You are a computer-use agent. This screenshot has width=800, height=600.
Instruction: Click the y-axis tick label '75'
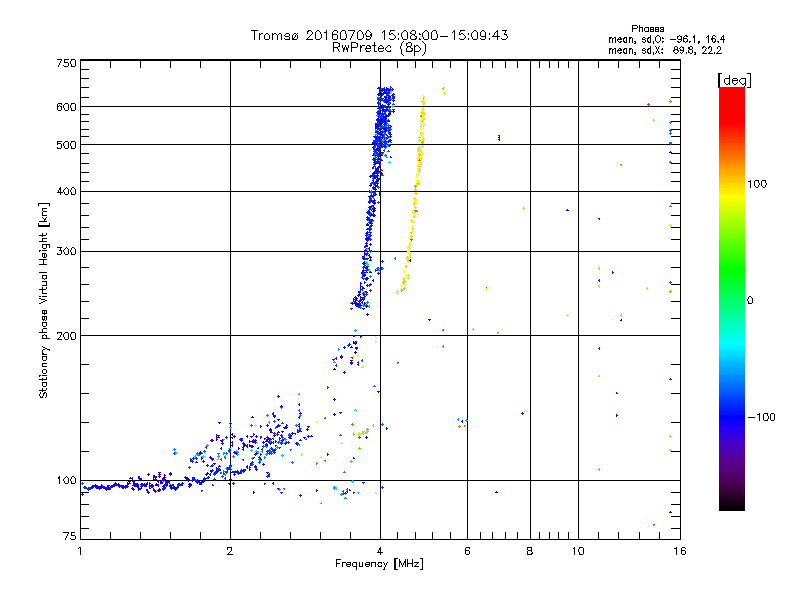(70, 536)
